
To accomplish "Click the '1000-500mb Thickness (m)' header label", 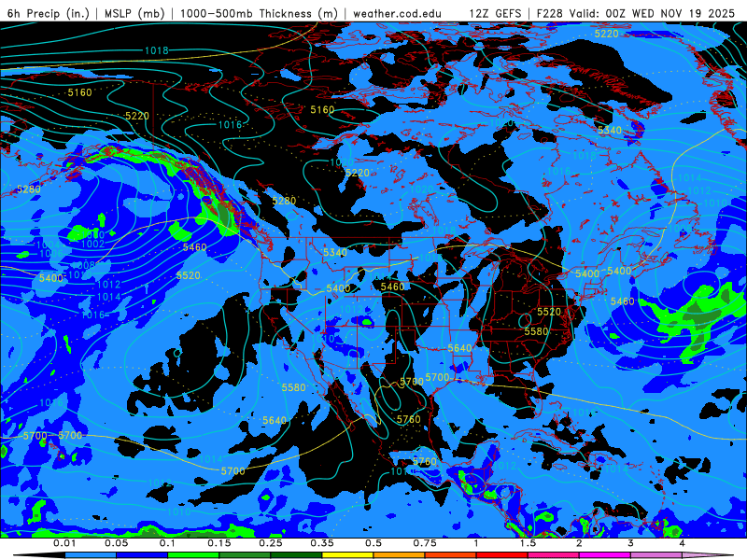I will click(x=259, y=13).
